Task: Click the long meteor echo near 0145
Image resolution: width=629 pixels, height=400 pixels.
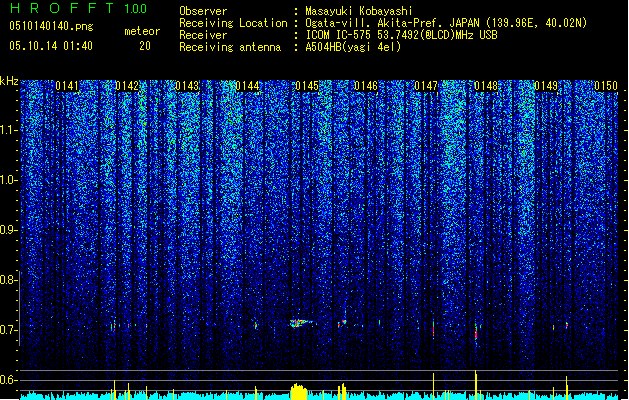Action: click(x=302, y=323)
